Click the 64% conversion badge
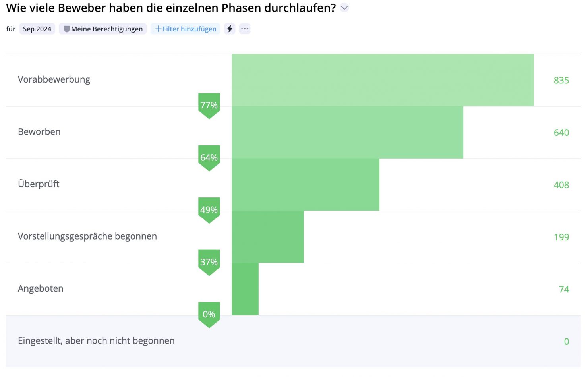 [209, 158]
